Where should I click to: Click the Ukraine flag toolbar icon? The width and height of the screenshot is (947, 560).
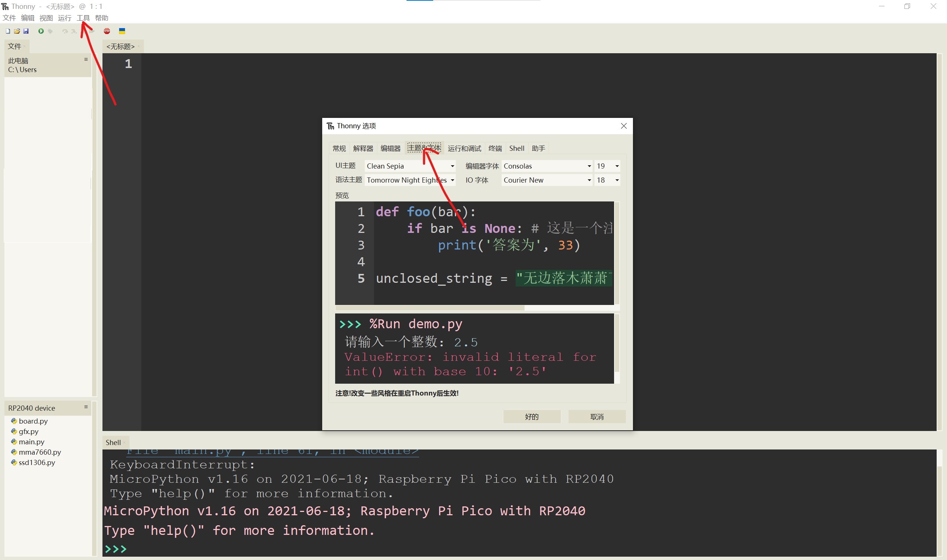pos(122,31)
